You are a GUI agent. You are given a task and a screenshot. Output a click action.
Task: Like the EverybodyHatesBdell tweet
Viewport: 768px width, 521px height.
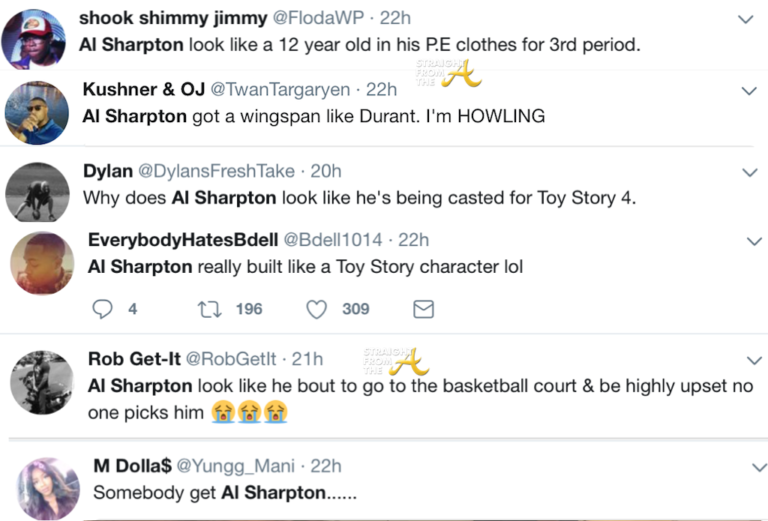click(317, 309)
